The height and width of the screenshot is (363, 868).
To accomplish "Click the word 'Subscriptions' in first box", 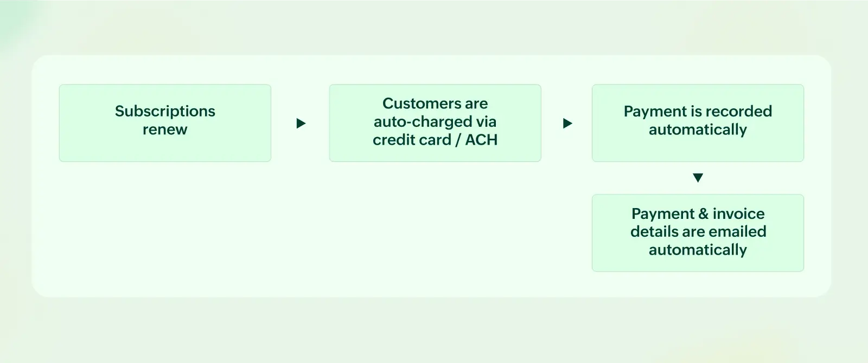I will coord(165,111).
